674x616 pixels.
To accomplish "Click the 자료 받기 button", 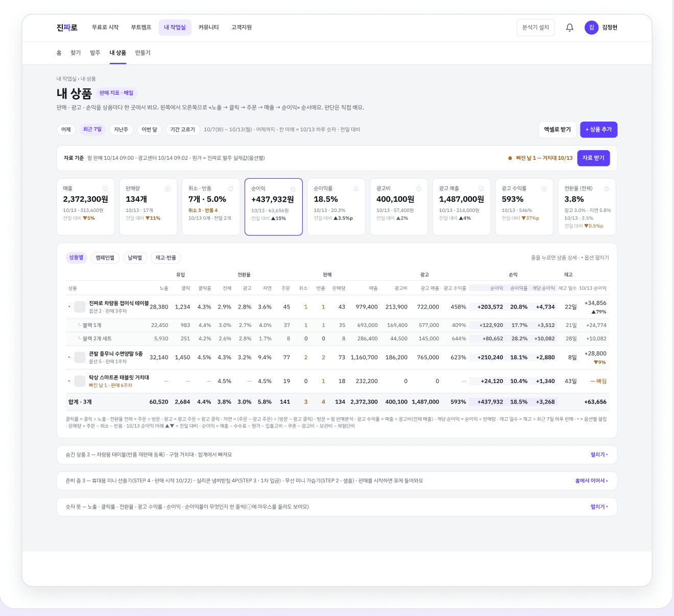I will pyautogui.click(x=593, y=158).
